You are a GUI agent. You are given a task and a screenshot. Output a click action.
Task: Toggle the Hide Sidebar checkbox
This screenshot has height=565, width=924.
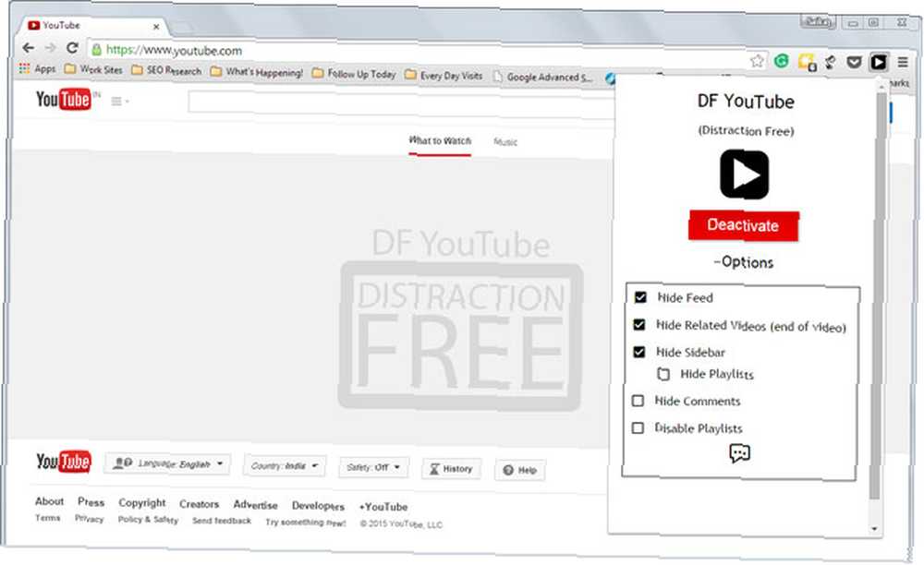(x=638, y=352)
